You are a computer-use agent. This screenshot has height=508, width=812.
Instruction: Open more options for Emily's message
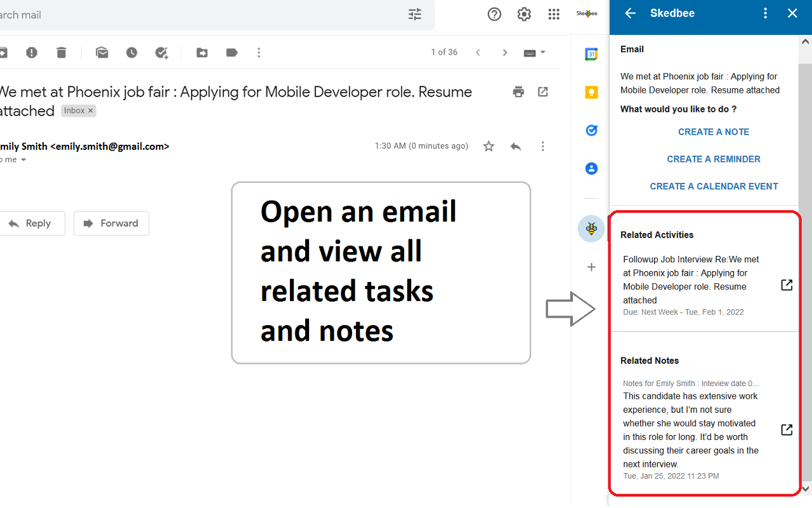tap(542, 147)
